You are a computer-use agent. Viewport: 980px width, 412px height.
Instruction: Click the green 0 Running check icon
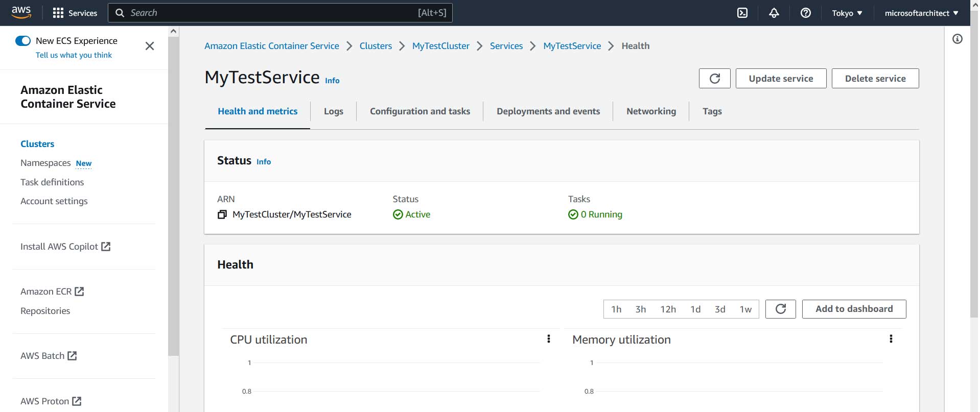(573, 214)
